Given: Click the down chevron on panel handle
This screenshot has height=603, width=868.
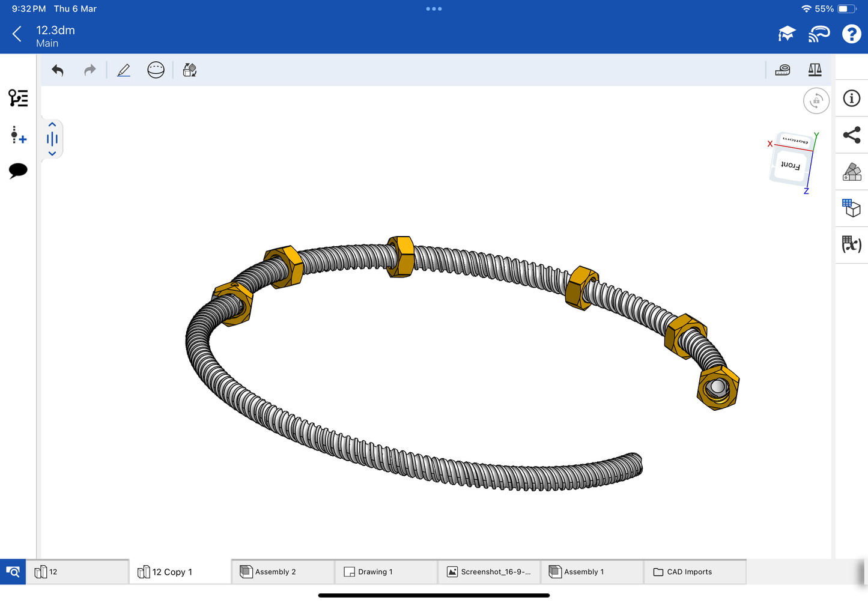Looking at the screenshot, I should click(x=52, y=154).
